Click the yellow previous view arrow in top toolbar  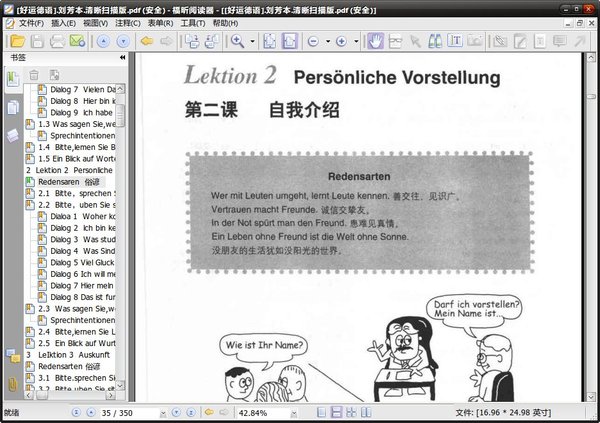coord(147,41)
